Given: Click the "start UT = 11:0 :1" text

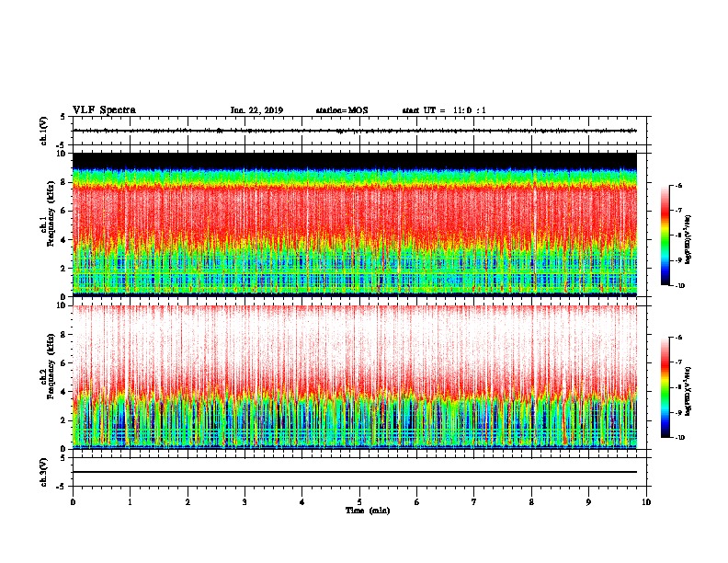Looking at the screenshot, I should [x=444, y=110].
